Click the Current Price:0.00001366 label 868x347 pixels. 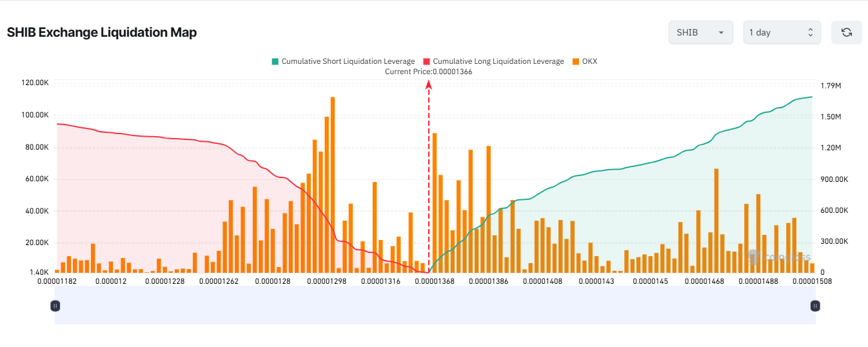(428, 72)
